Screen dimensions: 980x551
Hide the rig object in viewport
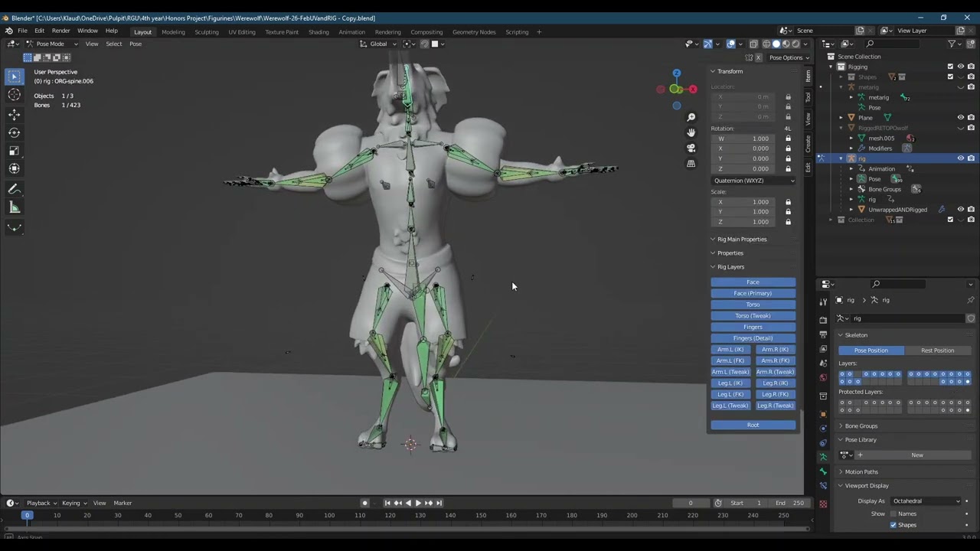[961, 158]
